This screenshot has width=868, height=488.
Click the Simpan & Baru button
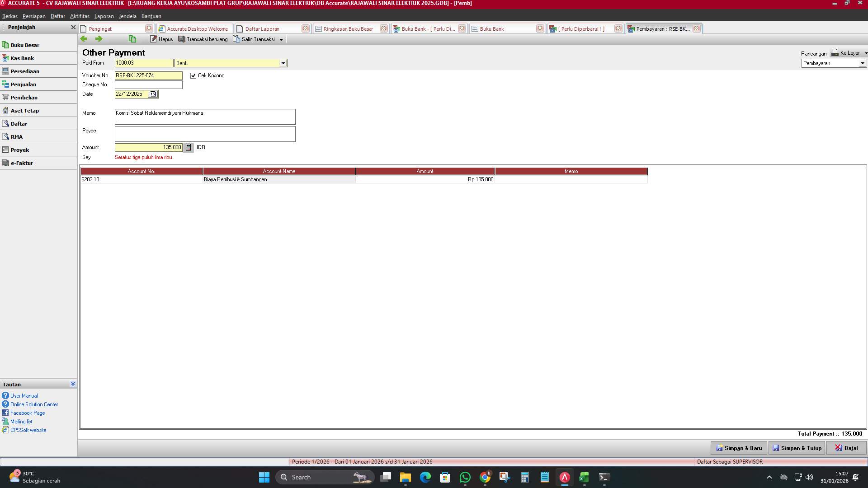click(739, 448)
